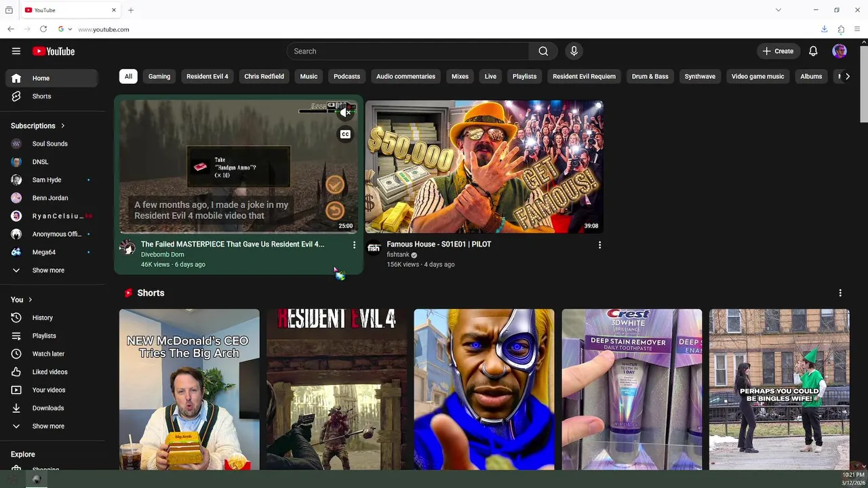
Task: Expand the You section arrow
Action: (x=30, y=300)
